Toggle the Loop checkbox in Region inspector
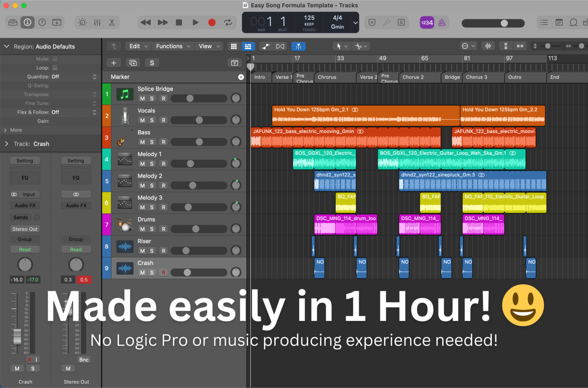The height and width of the screenshot is (388, 588). [55, 68]
